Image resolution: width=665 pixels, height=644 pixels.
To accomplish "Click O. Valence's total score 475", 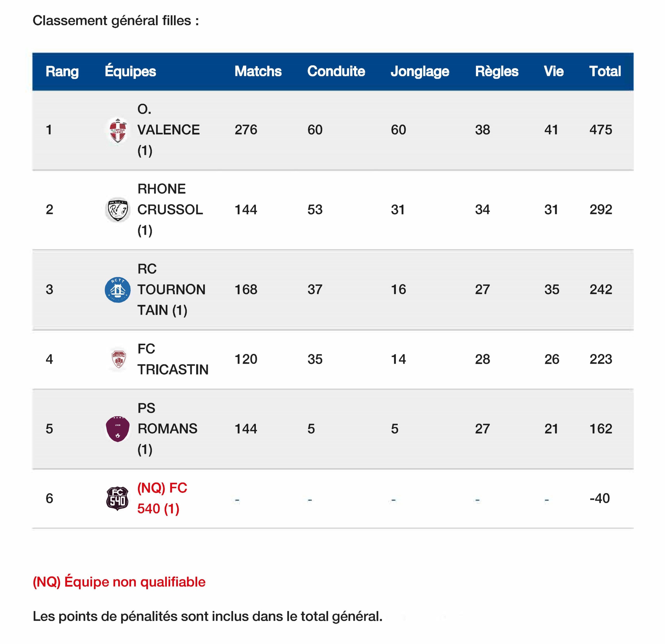I will (601, 130).
